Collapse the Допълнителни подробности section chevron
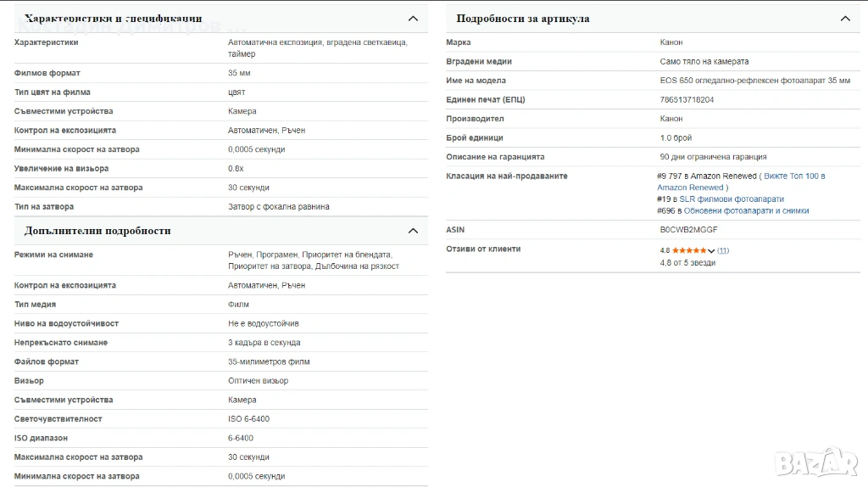Viewport: 868px width, 487px height. [413, 231]
